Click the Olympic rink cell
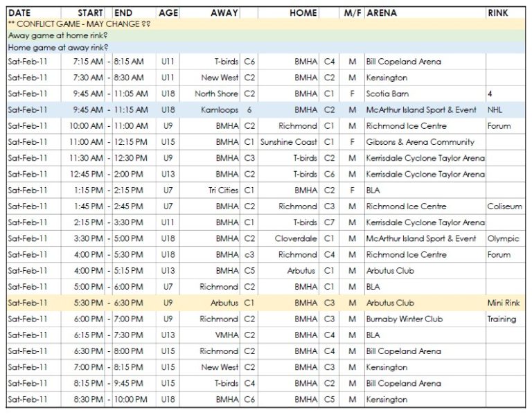Viewport: 532px width, 415px height. pos(502,238)
